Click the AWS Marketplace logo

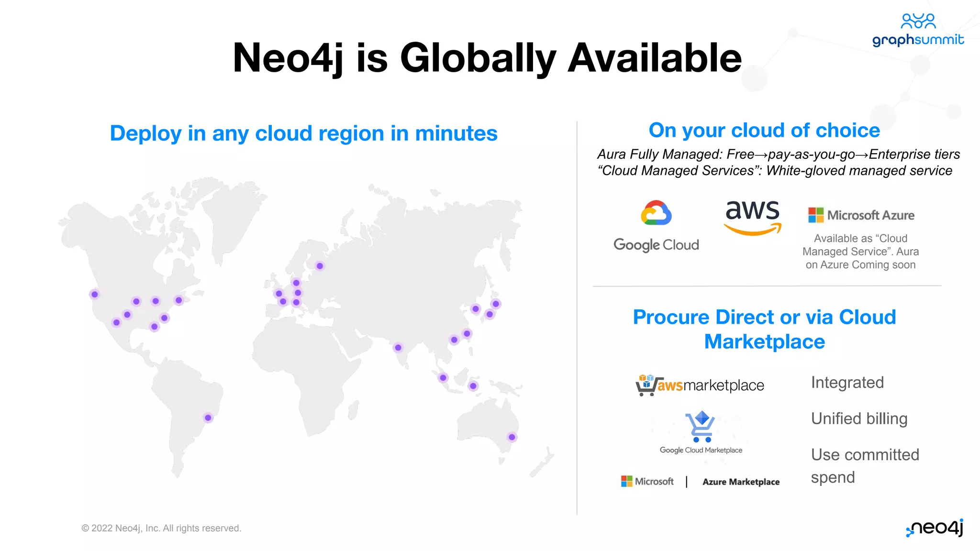(700, 385)
